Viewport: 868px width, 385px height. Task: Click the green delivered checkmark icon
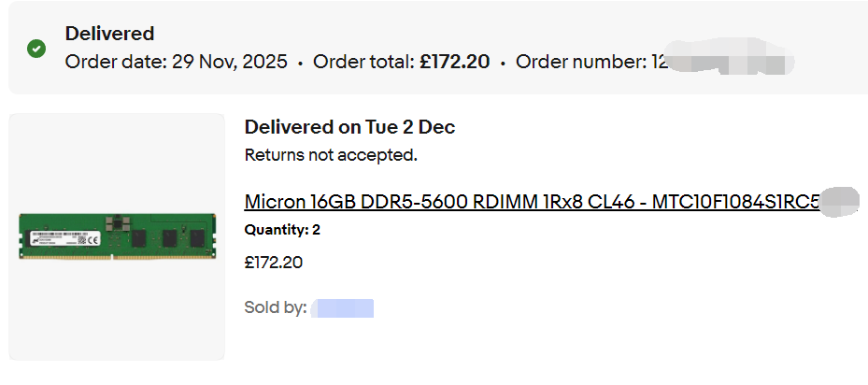pos(36,49)
